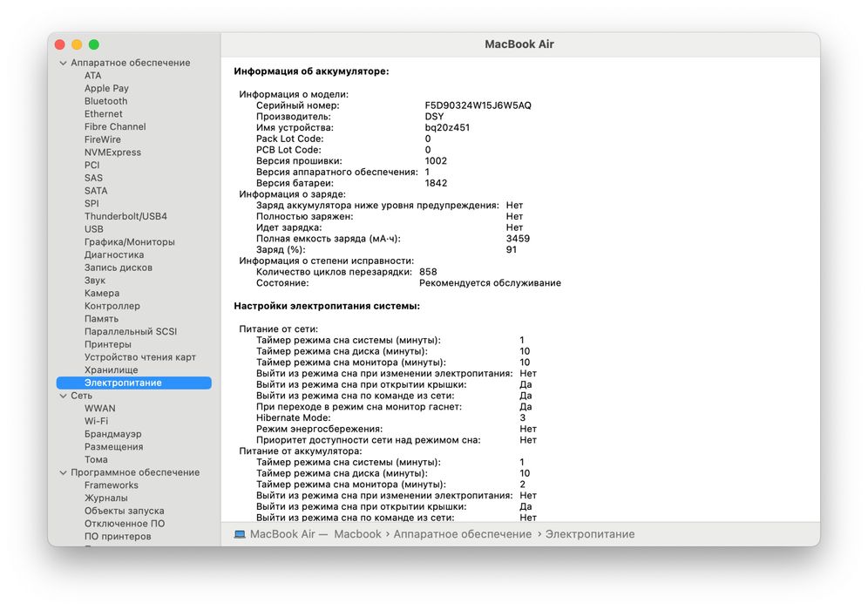This screenshot has height=610, width=868.
Task: Select Параллельный SCSI entry
Action: point(131,331)
